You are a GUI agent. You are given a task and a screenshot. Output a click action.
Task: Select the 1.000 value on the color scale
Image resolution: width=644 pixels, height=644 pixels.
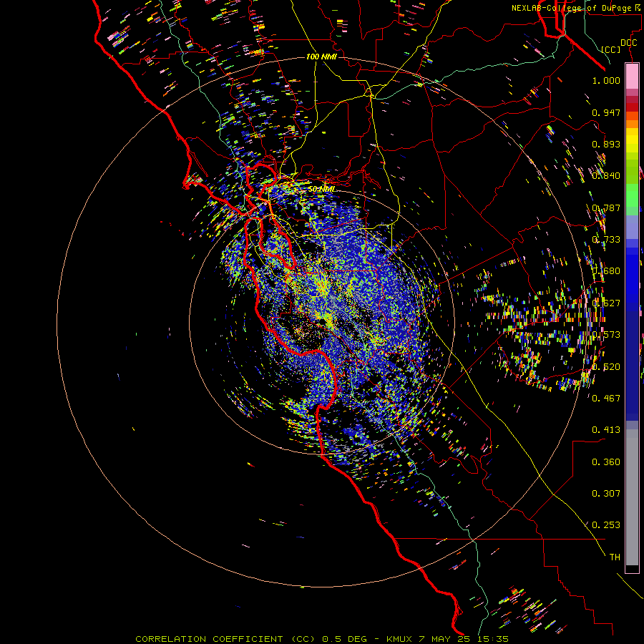click(606, 80)
